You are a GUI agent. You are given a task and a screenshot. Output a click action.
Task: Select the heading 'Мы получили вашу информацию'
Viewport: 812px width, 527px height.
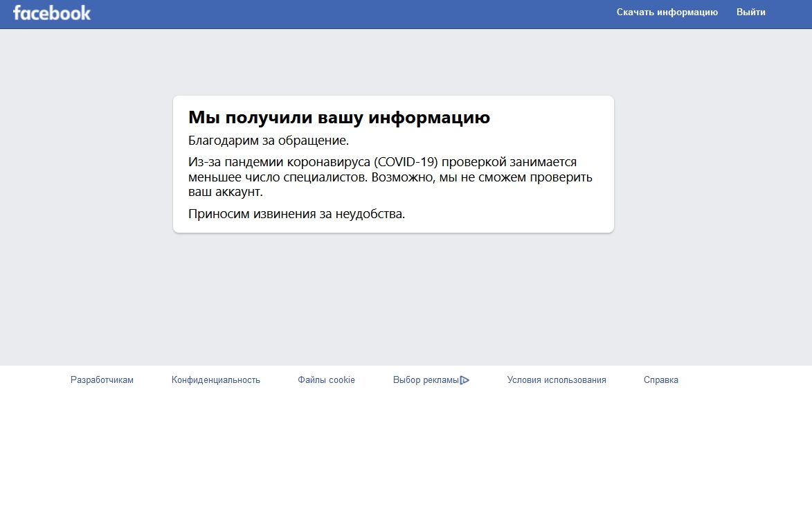click(339, 118)
